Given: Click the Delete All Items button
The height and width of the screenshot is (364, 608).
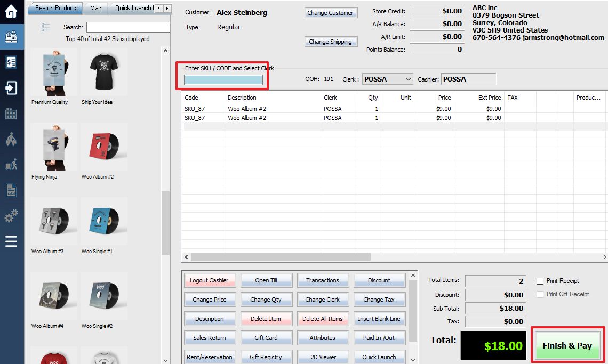Looking at the screenshot, I should [x=323, y=319].
